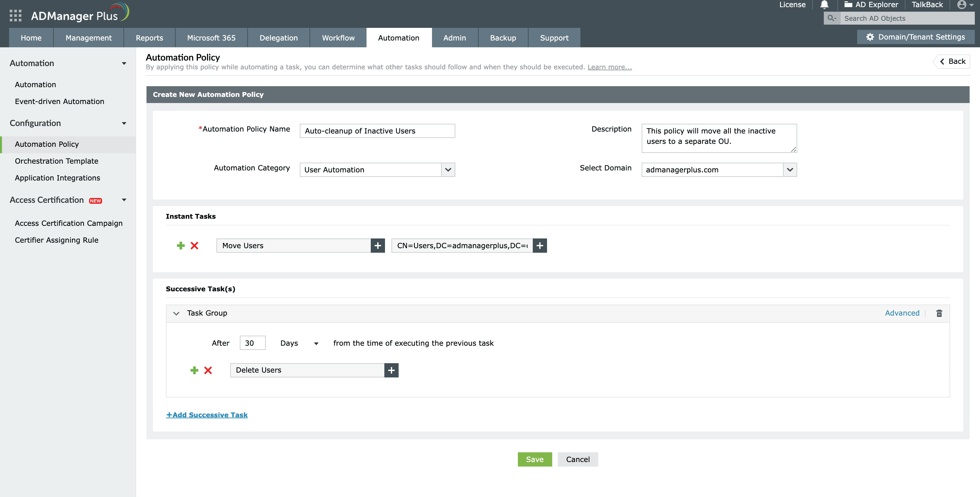980x497 pixels.
Task: Click Add Successive Task link
Action: (206, 415)
